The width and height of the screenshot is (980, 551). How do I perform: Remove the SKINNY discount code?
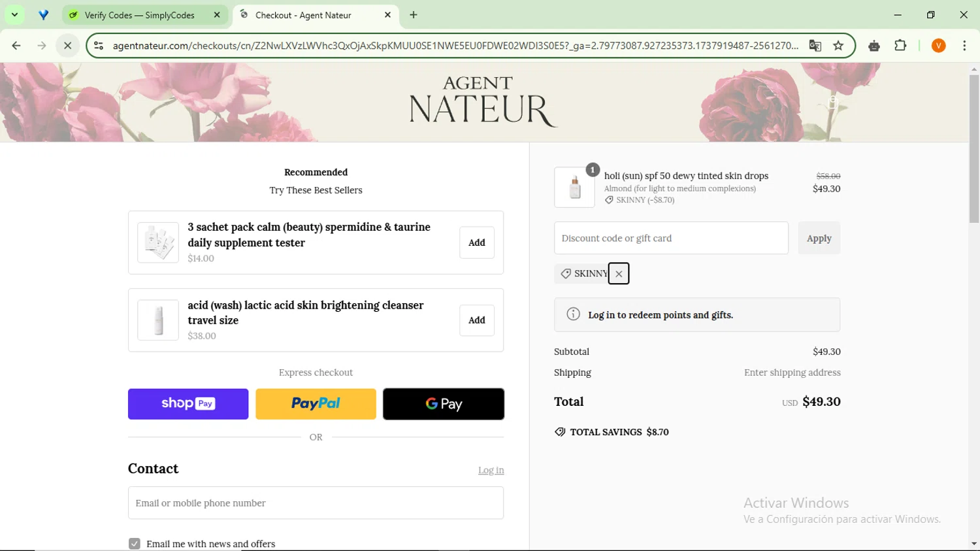click(x=619, y=274)
